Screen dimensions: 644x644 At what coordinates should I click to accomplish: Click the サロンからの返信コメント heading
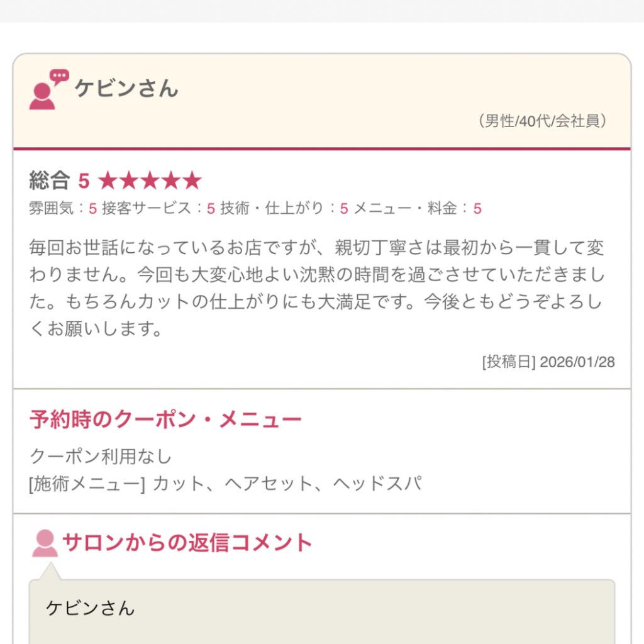tap(187, 542)
